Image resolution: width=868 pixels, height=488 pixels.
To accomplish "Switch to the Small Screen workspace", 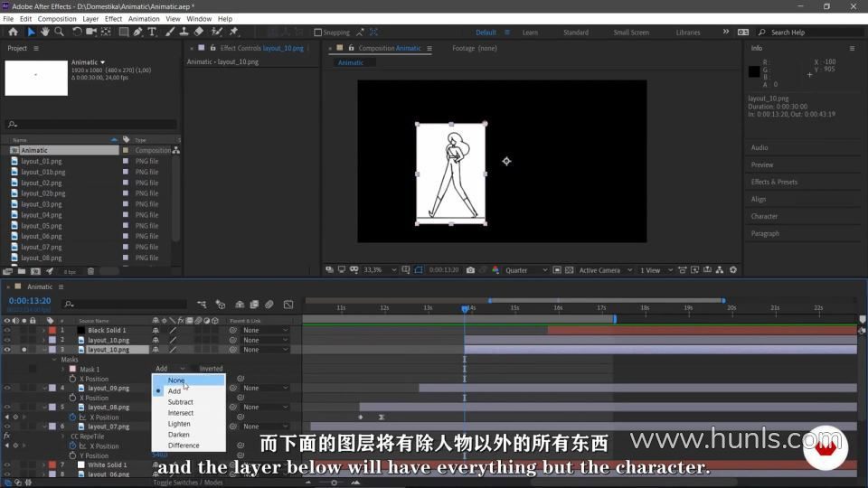I will (x=631, y=33).
